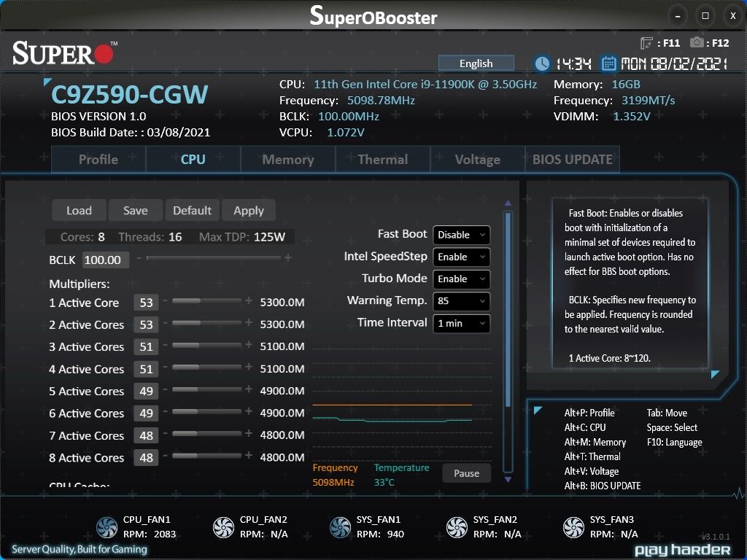
Task: Open the Fast Boot dropdown
Action: tap(461, 235)
